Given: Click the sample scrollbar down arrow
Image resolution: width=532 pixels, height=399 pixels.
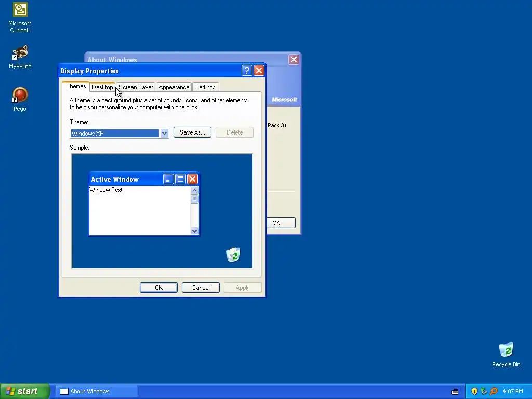Looking at the screenshot, I should (194, 231).
